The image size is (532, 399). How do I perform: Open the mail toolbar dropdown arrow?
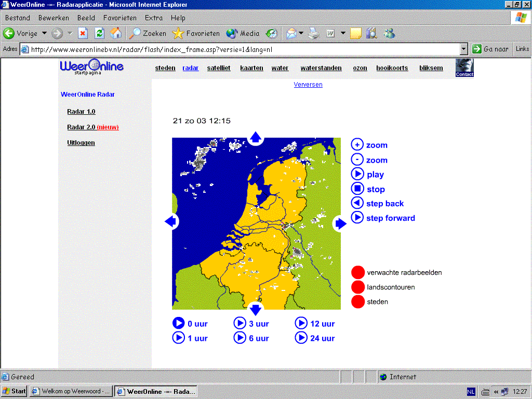[x=301, y=33]
